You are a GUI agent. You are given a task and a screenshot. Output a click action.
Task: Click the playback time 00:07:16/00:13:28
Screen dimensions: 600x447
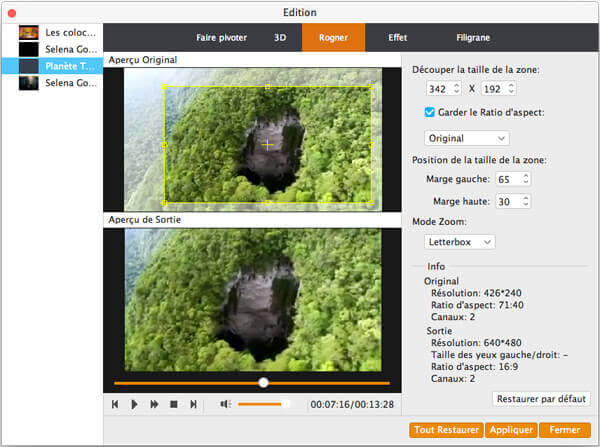[x=352, y=405]
